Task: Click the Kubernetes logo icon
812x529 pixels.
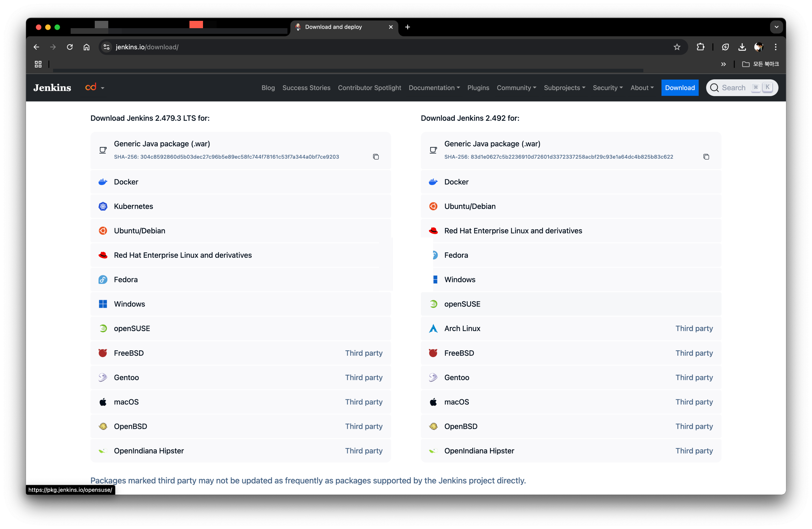Action: click(103, 206)
